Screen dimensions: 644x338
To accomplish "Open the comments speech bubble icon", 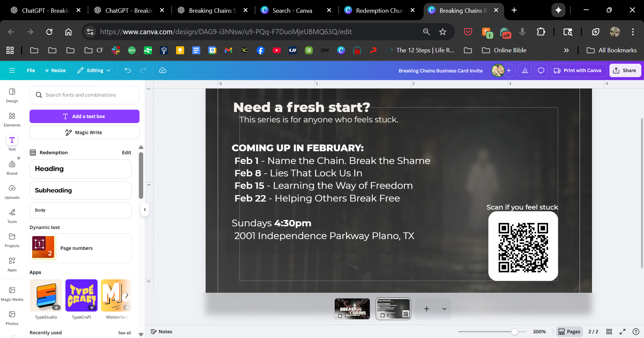I will [541, 70].
